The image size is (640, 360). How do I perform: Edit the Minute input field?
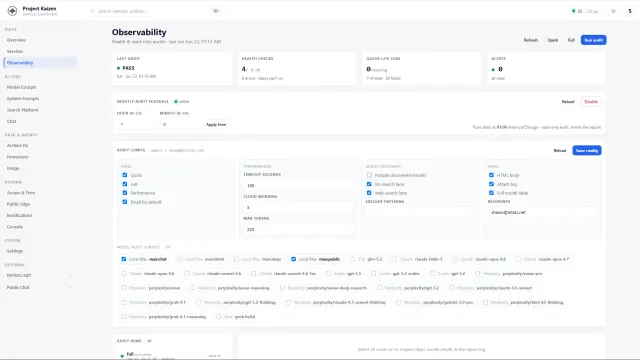click(179, 124)
